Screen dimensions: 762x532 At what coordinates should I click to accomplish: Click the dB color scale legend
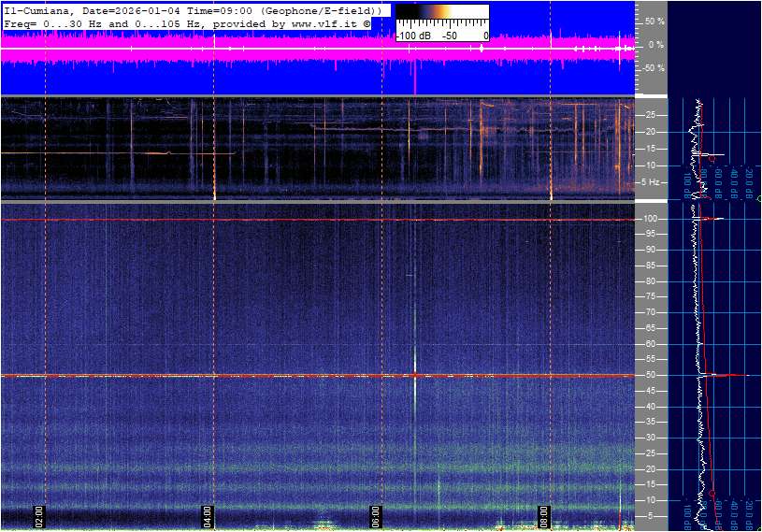[441, 20]
